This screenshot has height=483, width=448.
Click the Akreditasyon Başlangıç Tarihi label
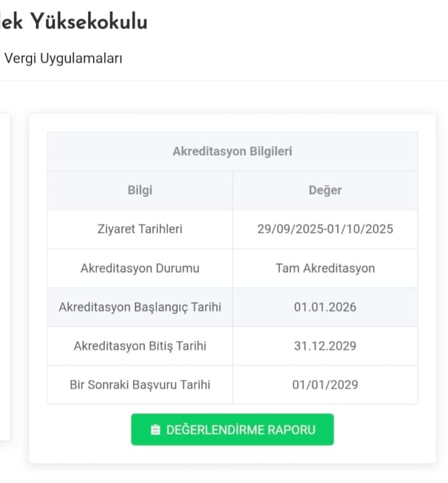click(139, 307)
